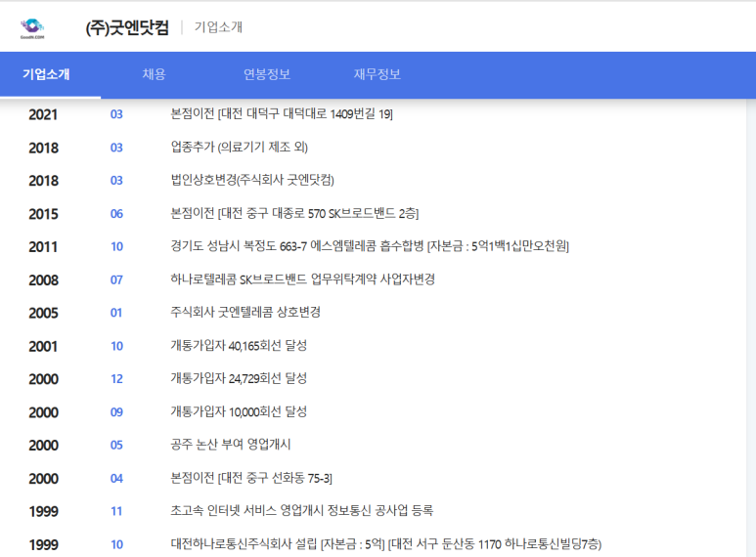Click month 01 in the 2005 row

tap(116, 313)
